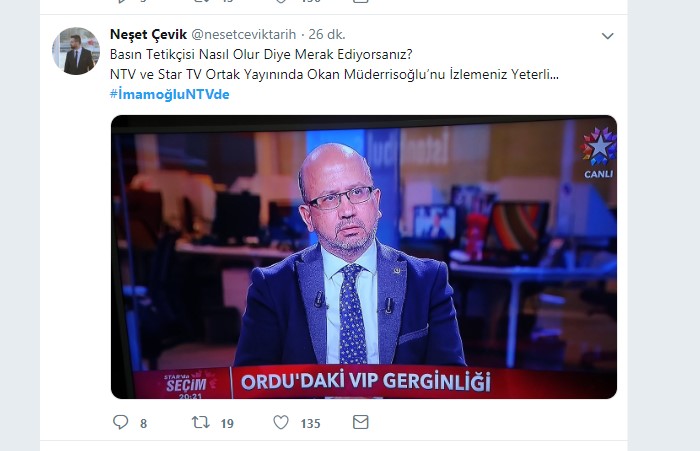
Task: Follow the #İmamoğluNTVde hashtag
Action: pos(170,94)
